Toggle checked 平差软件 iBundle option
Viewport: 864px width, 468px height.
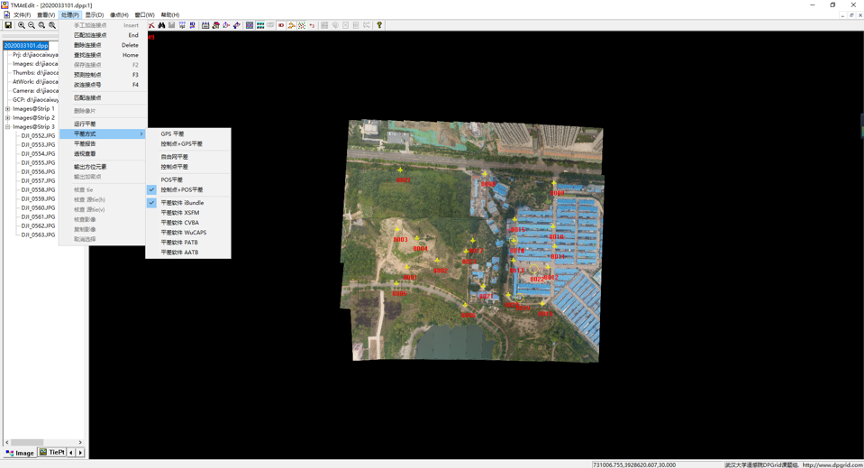(188, 203)
